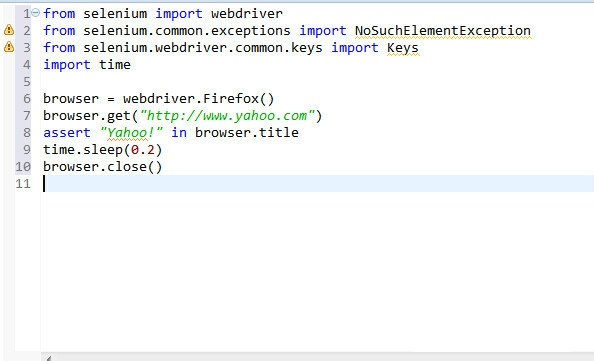Place cursor in the yahoo.com URL string
594x361 pixels.
(x=227, y=116)
